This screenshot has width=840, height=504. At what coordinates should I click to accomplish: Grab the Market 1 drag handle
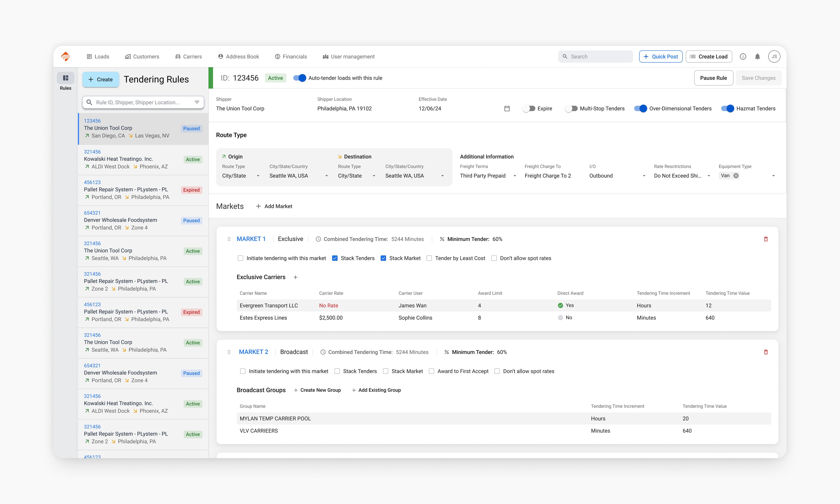229,239
